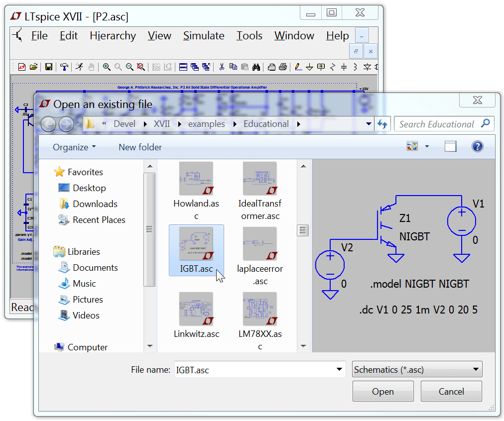Click the Tile windows icon
The image size is (504, 421).
pos(183,67)
